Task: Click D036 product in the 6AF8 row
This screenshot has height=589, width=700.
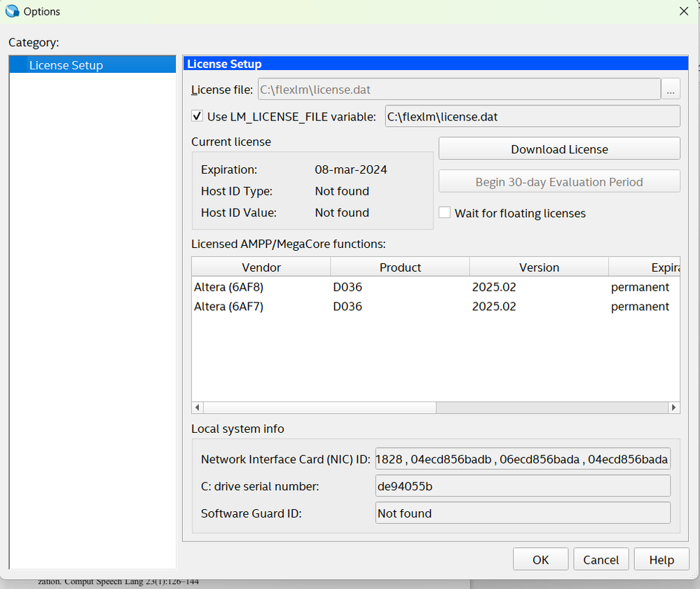Action: tap(348, 287)
